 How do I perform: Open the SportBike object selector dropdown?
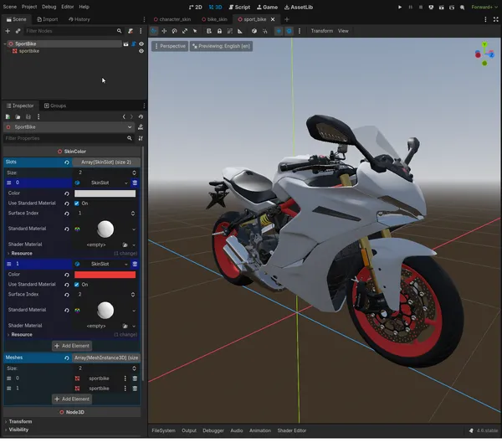click(x=69, y=127)
